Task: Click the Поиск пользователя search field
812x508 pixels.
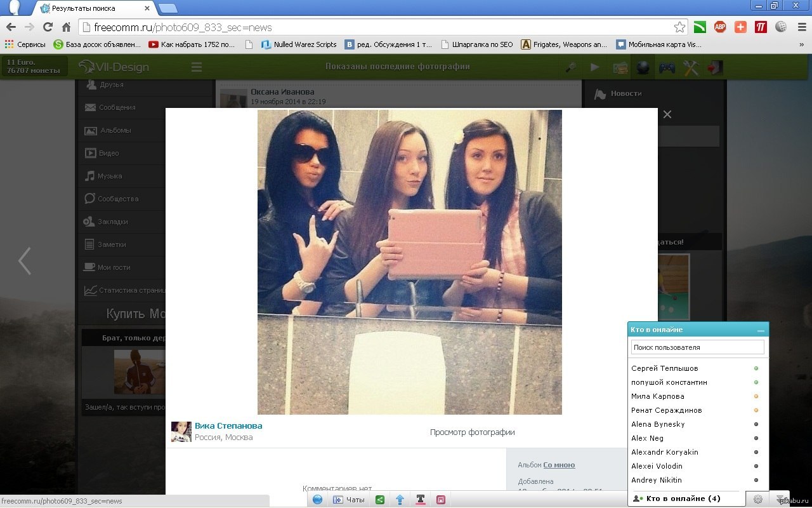Action: [x=697, y=347]
